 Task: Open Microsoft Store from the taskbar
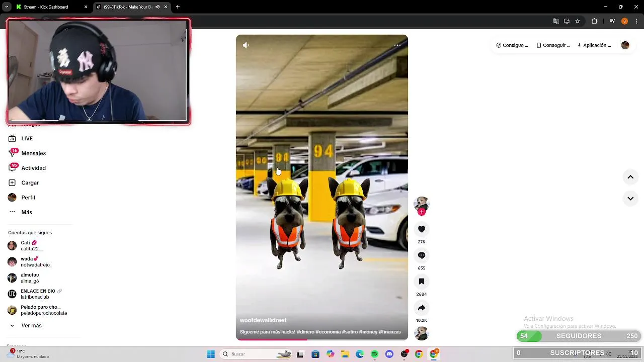[x=315, y=354]
